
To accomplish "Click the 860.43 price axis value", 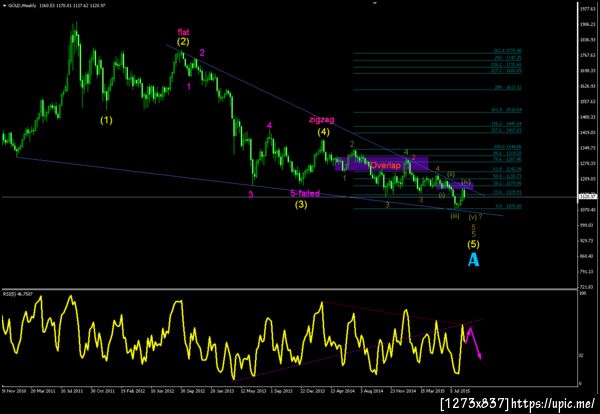I will [x=587, y=256].
